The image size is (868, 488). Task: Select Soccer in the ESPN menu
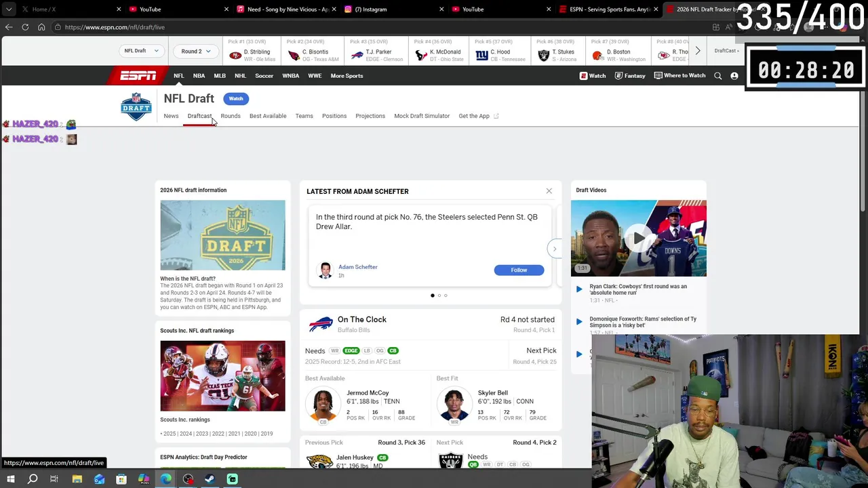point(264,76)
